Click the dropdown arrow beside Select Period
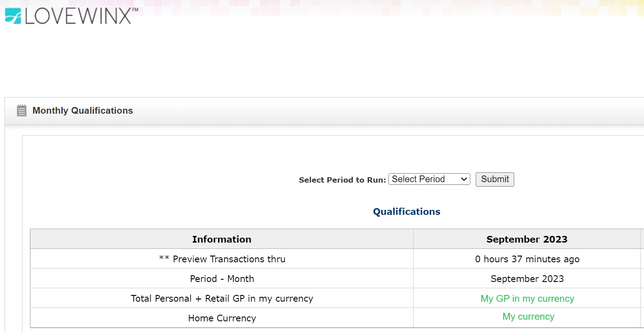This screenshot has height=333, width=644. (464, 179)
